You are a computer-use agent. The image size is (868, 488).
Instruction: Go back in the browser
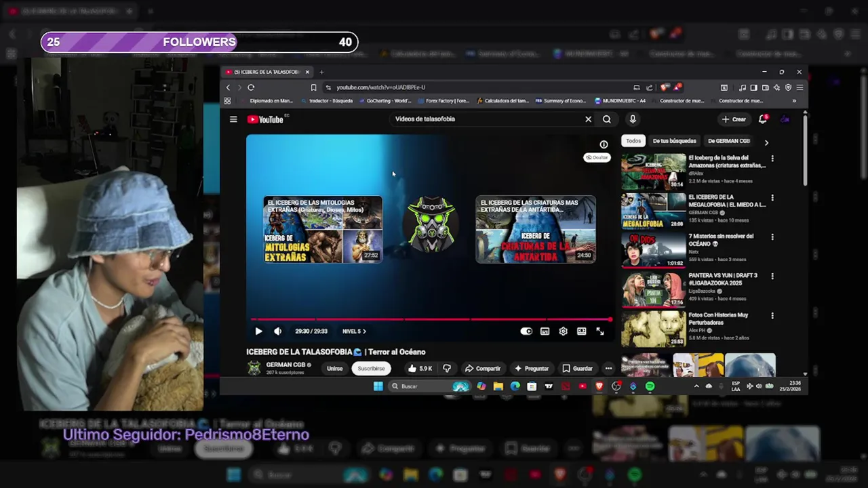(x=228, y=87)
